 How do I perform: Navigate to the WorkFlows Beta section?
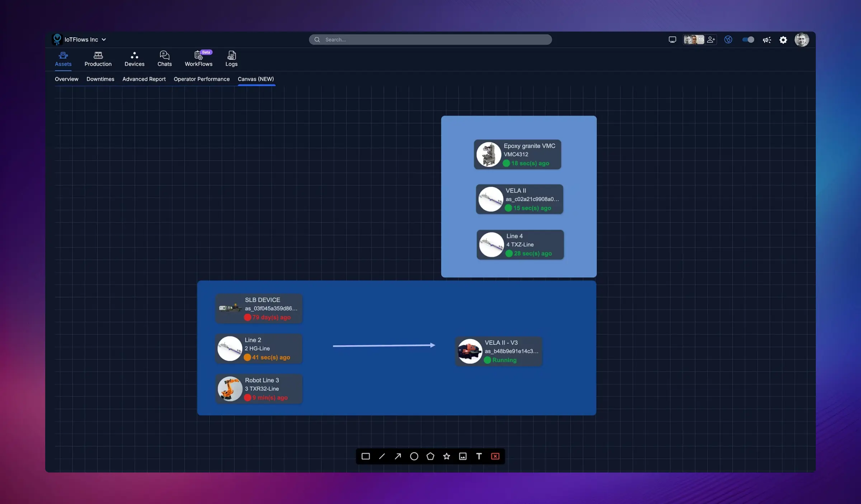tap(198, 58)
